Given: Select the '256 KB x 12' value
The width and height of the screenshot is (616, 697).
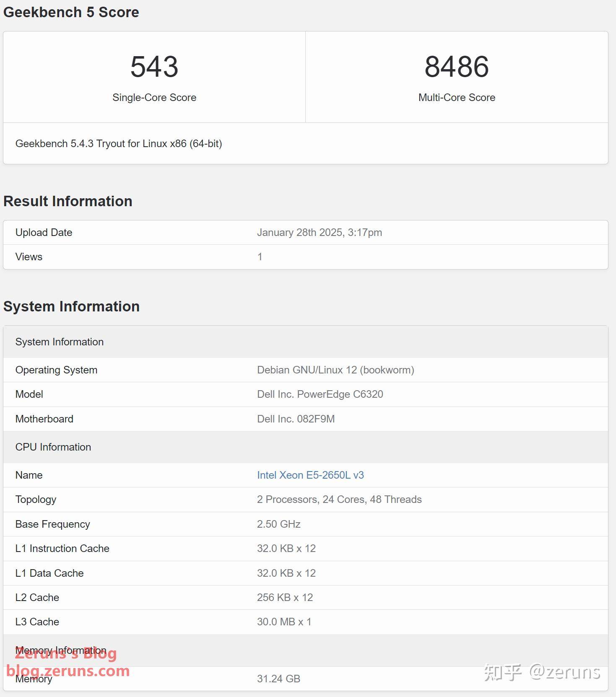Looking at the screenshot, I should pos(285,598).
